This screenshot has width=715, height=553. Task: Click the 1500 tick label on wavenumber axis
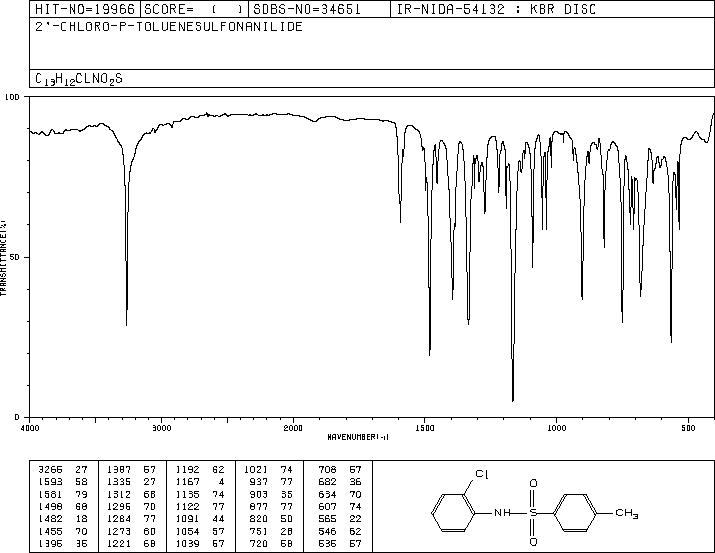(425, 428)
